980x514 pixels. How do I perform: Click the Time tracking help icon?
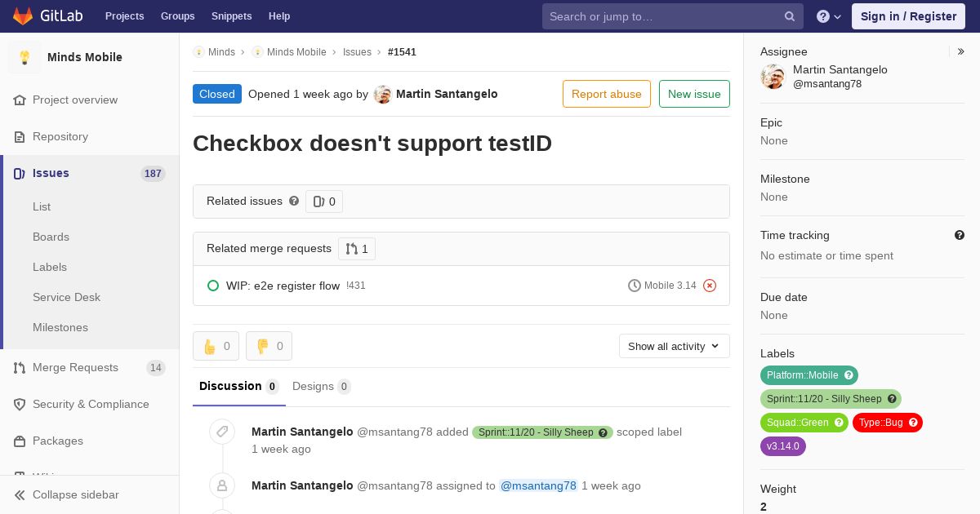tap(960, 235)
